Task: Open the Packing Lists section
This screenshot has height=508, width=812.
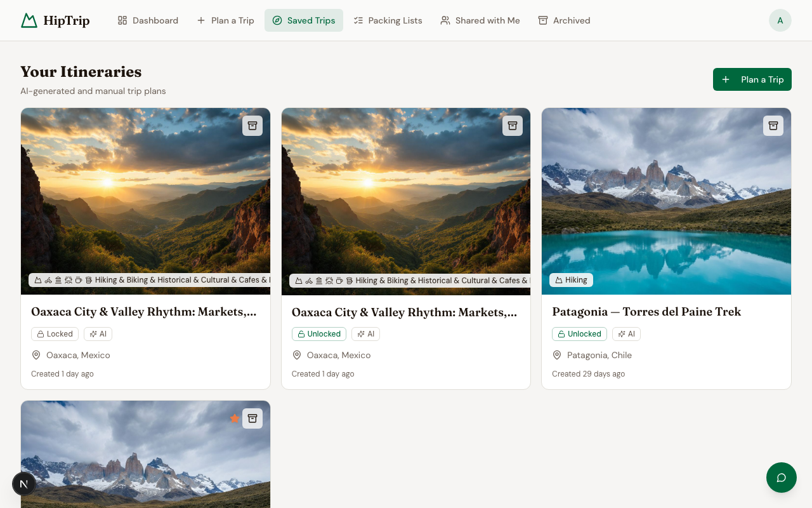Action: [x=388, y=20]
